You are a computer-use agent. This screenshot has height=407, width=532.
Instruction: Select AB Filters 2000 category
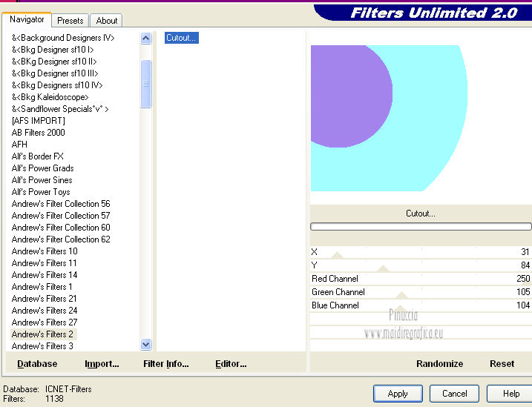click(39, 133)
